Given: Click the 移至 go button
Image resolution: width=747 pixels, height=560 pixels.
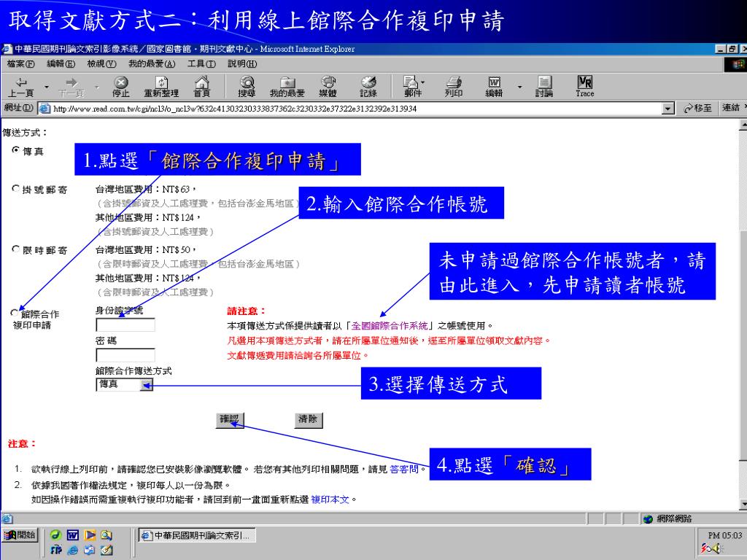Looking at the screenshot, I should pyautogui.click(x=697, y=109).
